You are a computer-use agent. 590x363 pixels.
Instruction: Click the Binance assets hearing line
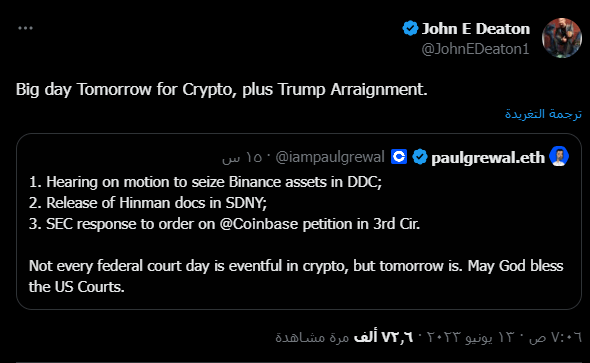[205, 182]
